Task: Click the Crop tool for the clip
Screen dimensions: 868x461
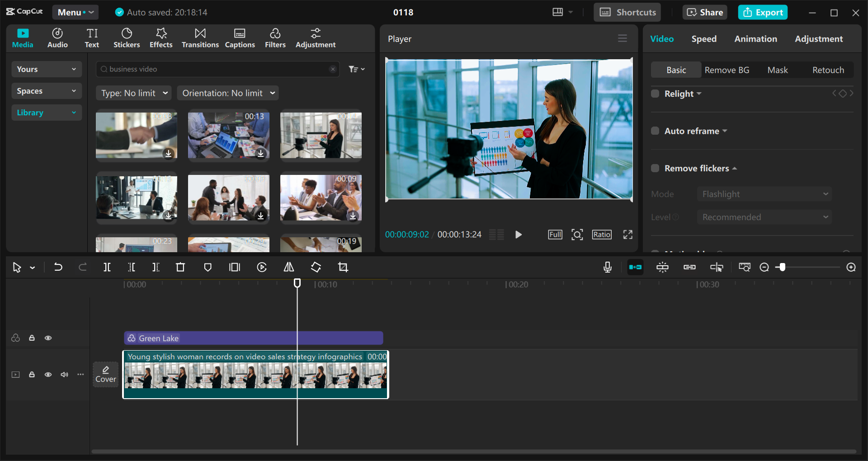Action: (343, 267)
